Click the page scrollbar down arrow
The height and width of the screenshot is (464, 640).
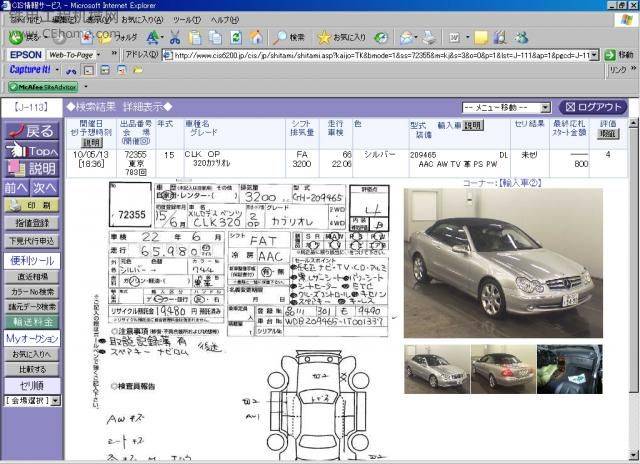(633, 454)
